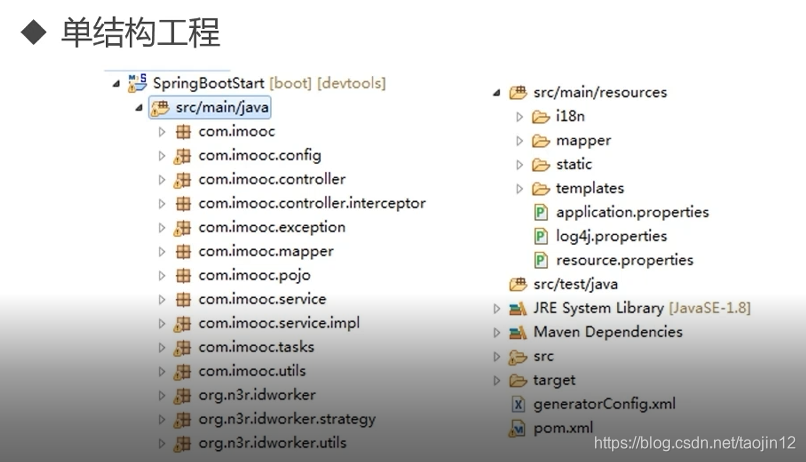Image resolution: width=806 pixels, height=462 pixels.
Task: Expand the i18n folder arrow
Action: (520, 117)
